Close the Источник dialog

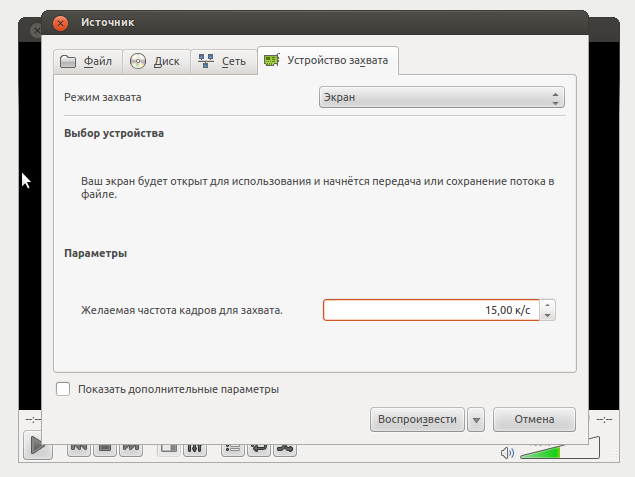pos(60,23)
